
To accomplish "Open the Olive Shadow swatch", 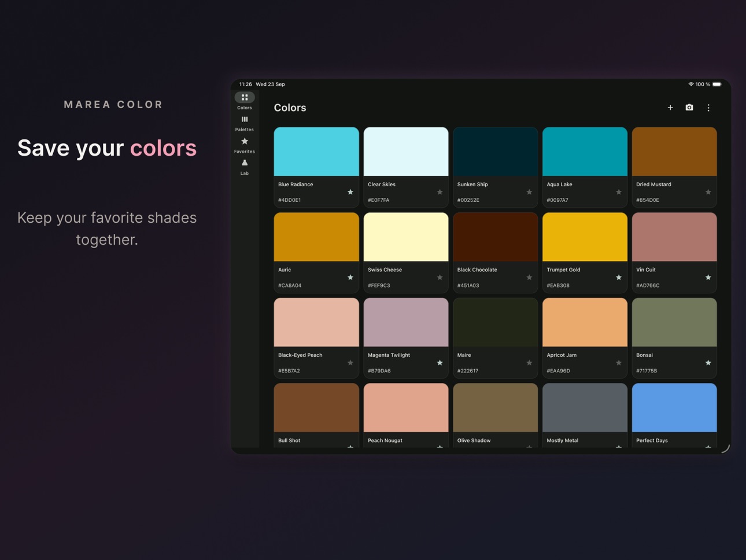I will point(496,407).
